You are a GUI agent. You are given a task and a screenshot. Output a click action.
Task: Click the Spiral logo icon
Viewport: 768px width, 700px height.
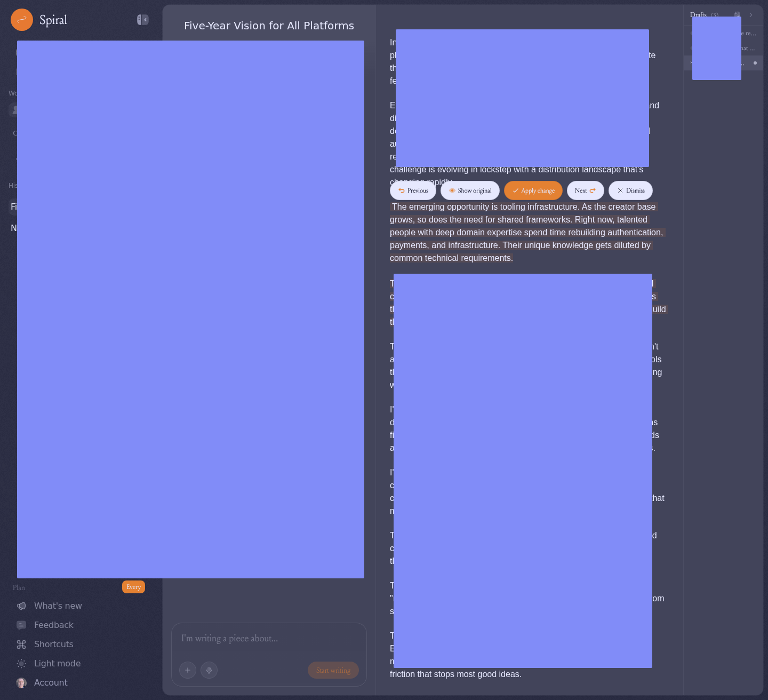point(22,20)
